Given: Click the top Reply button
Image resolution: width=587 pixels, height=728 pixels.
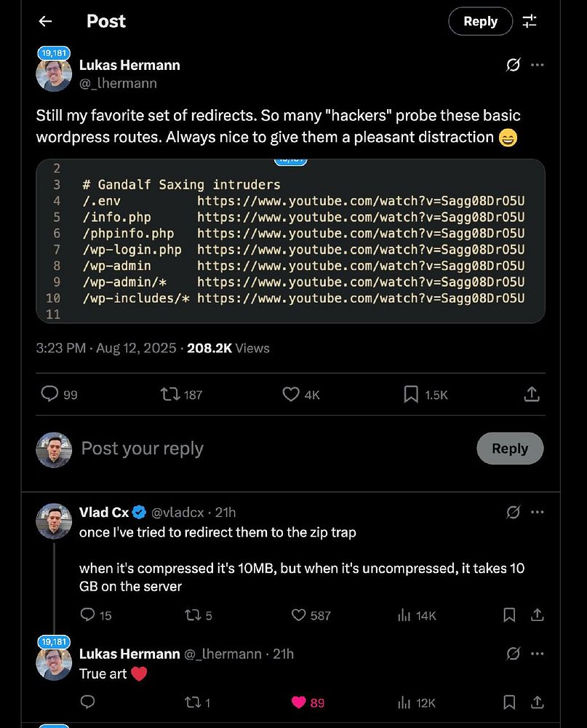Looking at the screenshot, I should [x=480, y=21].
